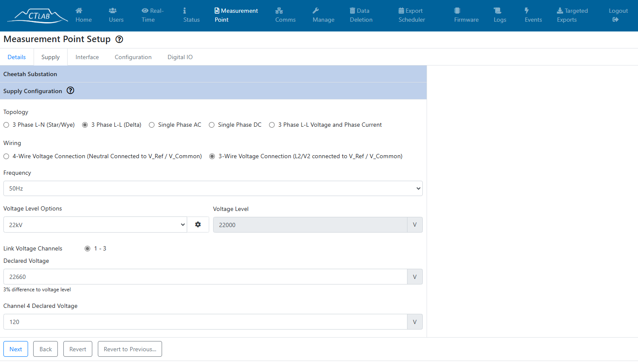Open the Firmware chip icon
Viewport: 638px width, 364px height.
457,11
